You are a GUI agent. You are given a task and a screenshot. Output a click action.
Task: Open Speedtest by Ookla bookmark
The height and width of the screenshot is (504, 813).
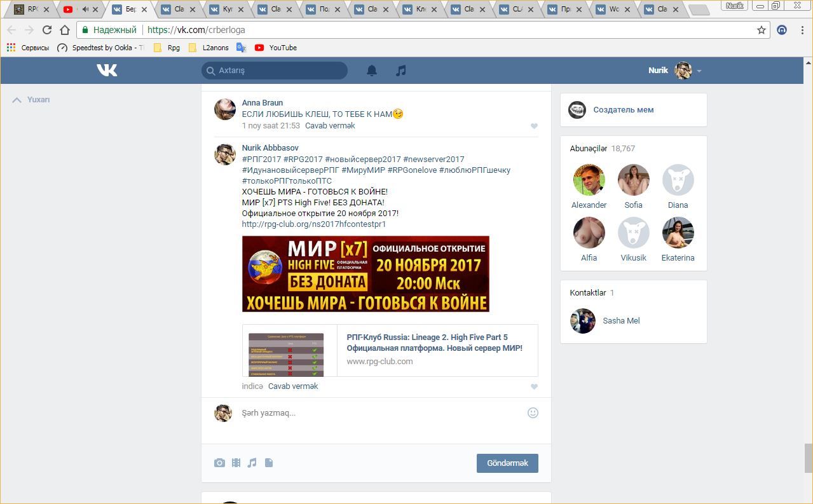coord(100,48)
